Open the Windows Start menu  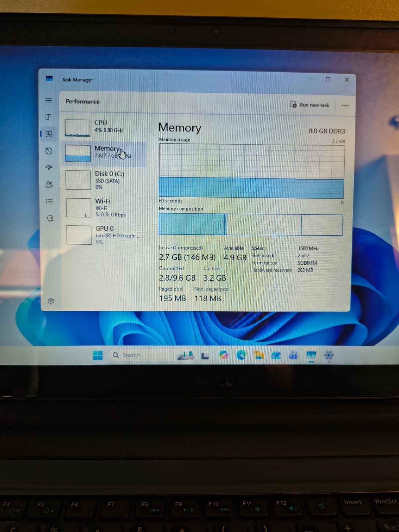tap(98, 355)
